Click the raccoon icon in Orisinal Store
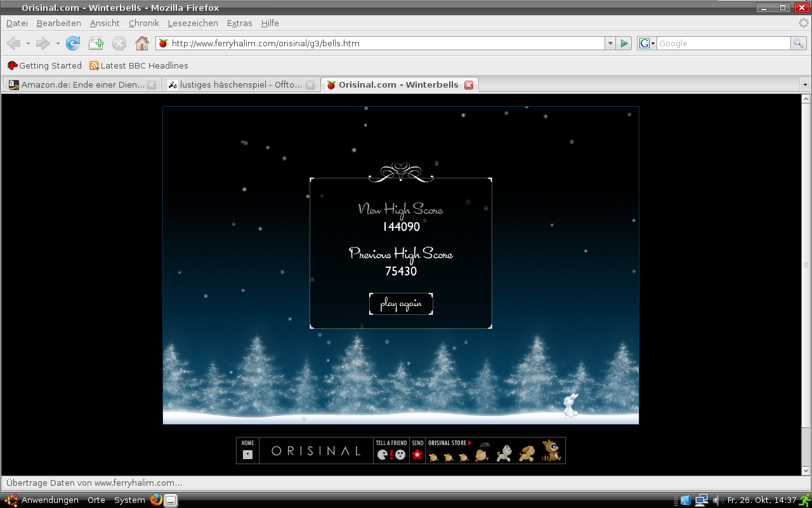This screenshot has height=508, width=812. coord(551,451)
